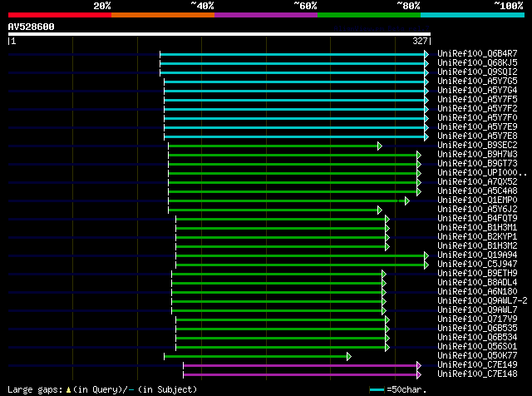Click the UniRef100_A5Y6J2 label
The height and width of the screenshot is (396, 532).
coord(477,210)
